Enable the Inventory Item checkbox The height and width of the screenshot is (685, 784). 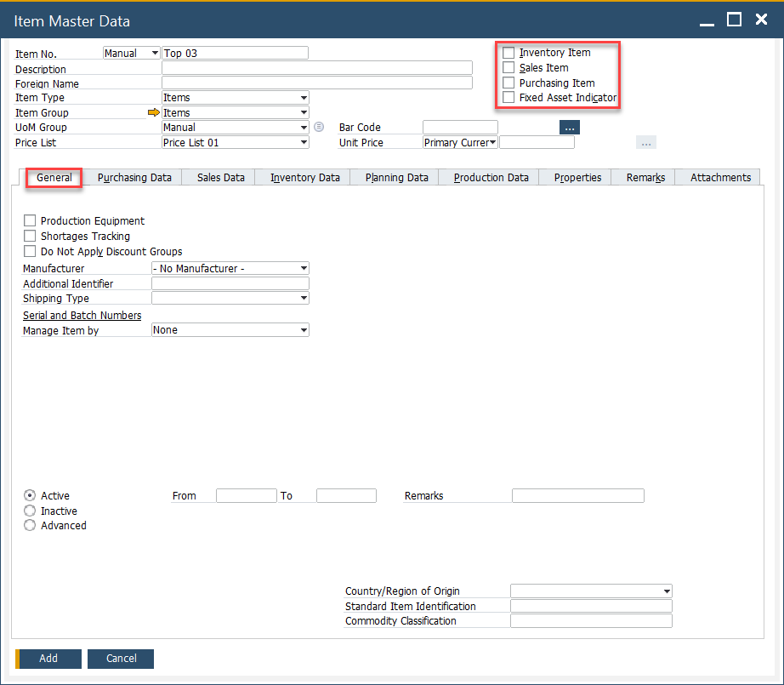pyautogui.click(x=508, y=53)
